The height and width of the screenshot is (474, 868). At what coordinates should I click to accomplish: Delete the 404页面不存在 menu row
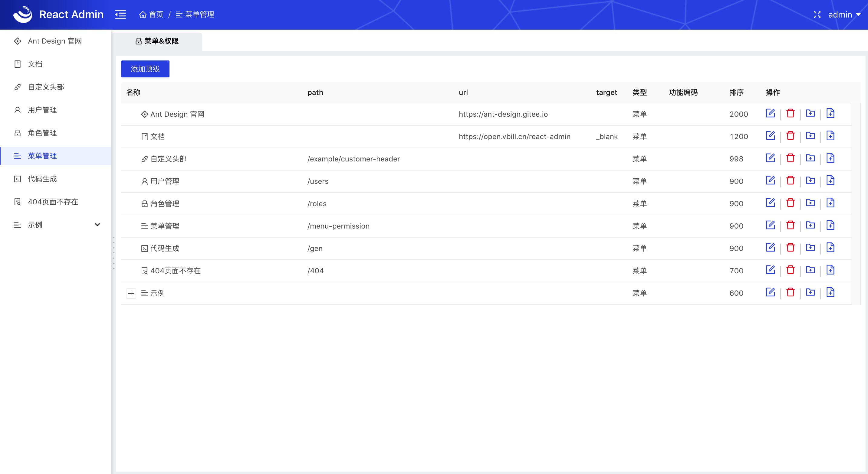[790, 270]
